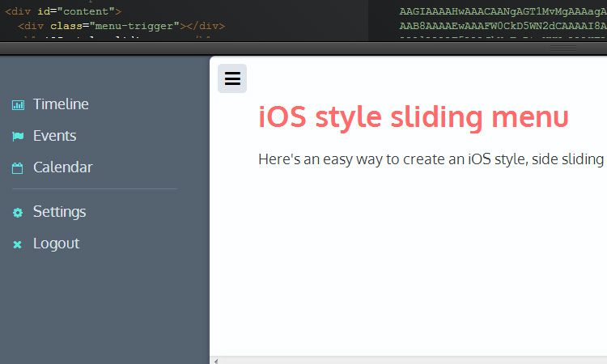
Task: Toggle the hamburger menu button
Action: click(x=232, y=78)
